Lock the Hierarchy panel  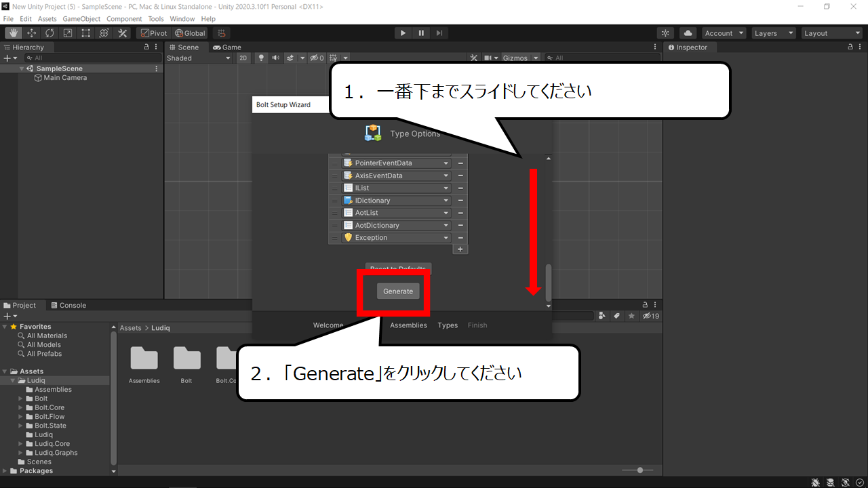(x=146, y=47)
